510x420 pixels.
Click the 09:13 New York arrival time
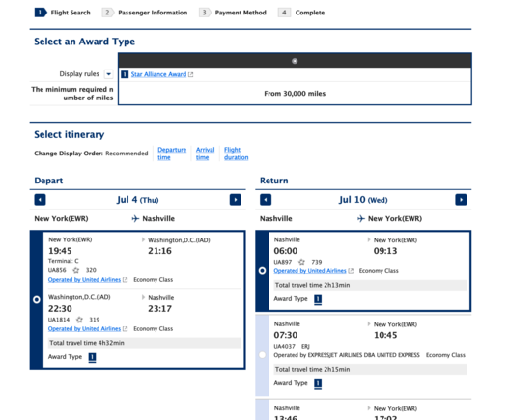pyautogui.click(x=385, y=251)
